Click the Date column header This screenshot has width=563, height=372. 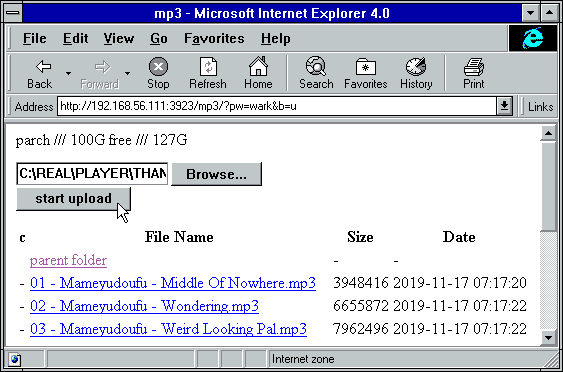pos(459,237)
